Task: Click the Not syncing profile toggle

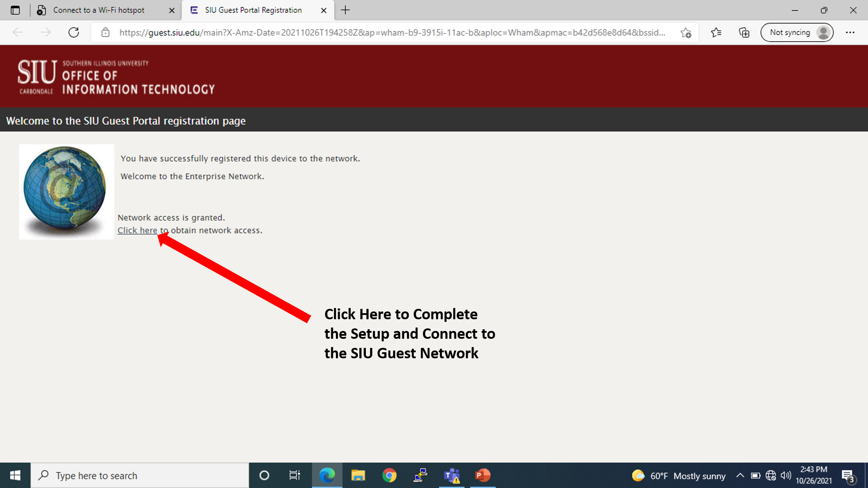Action: (x=797, y=32)
